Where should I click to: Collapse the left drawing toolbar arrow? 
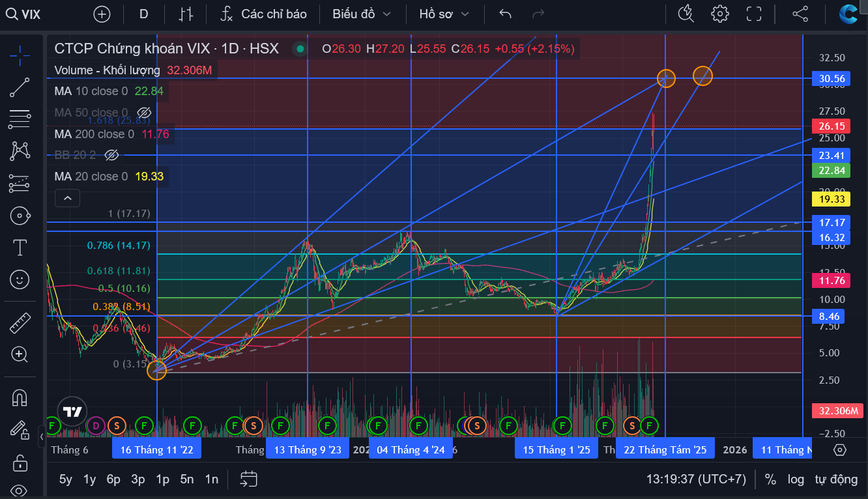42,436
